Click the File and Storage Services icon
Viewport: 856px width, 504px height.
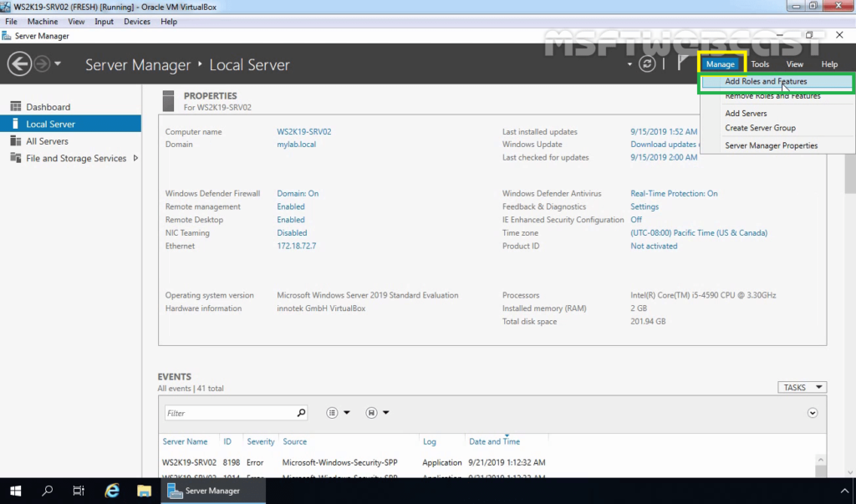(15, 158)
